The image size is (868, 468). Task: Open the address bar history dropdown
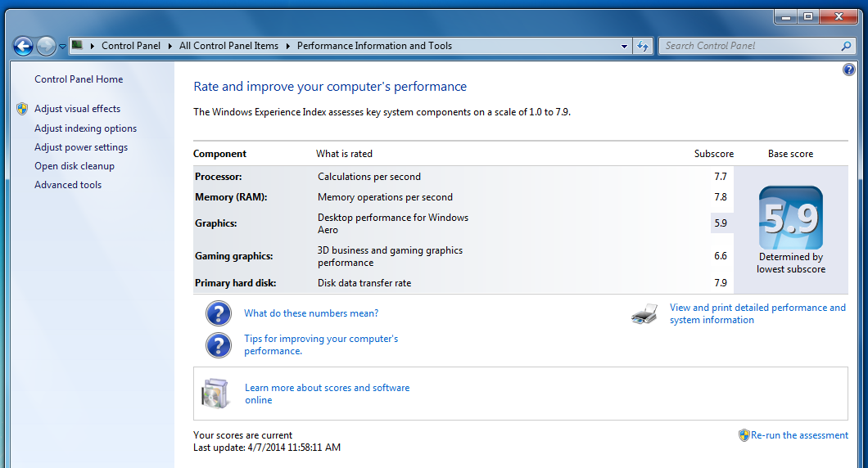tap(625, 46)
